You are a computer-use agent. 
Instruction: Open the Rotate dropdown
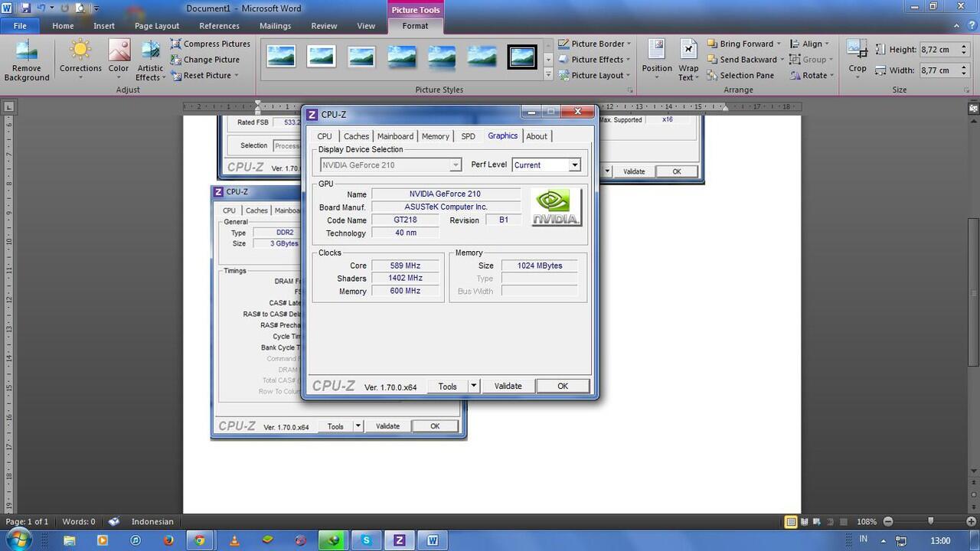[811, 75]
